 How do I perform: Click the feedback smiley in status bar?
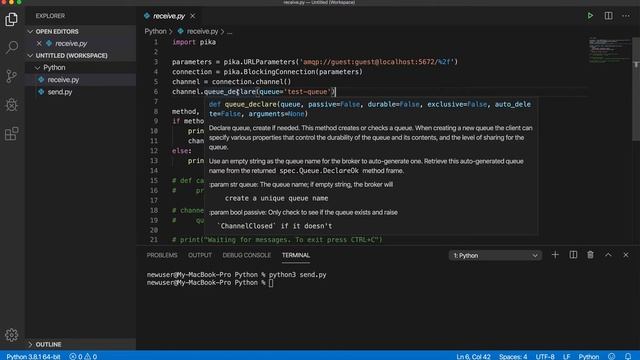click(x=611, y=356)
